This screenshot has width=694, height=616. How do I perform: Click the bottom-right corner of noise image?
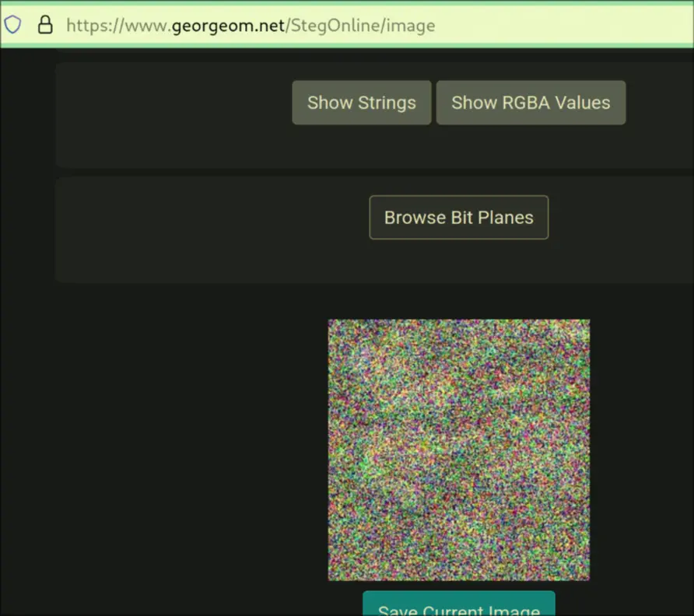click(x=587, y=578)
